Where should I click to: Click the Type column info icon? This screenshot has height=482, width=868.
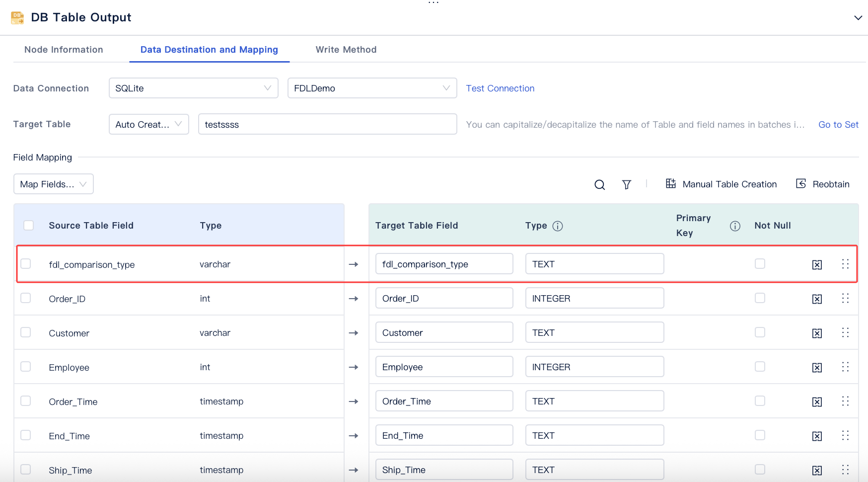click(x=558, y=226)
